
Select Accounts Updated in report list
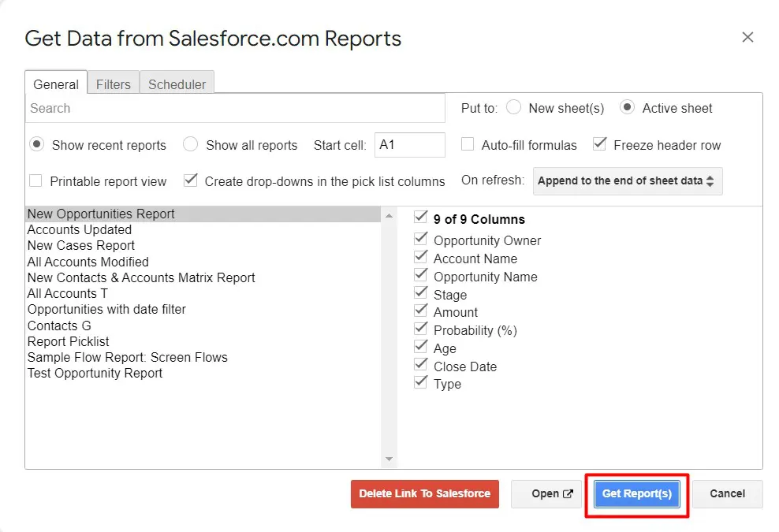click(80, 229)
